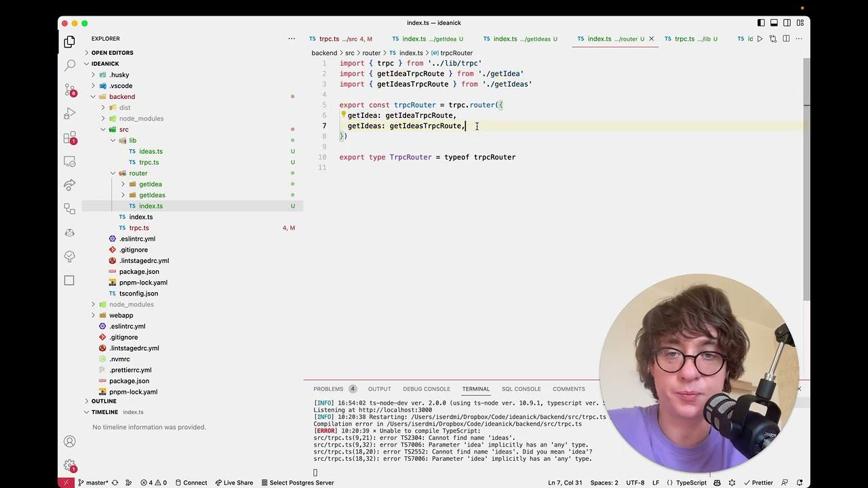The height and width of the screenshot is (488, 868).
Task: Open the Run and Debug view
Action: [x=69, y=113]
